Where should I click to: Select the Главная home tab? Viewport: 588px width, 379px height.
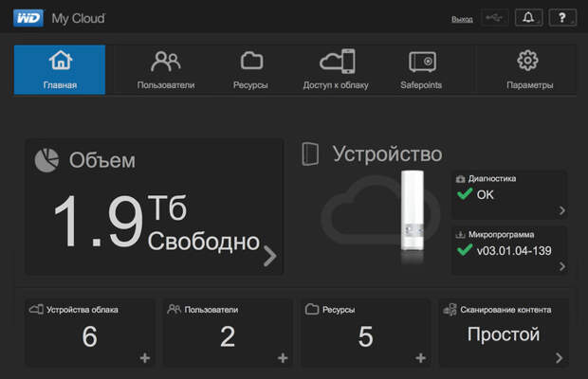click(60, 70)
